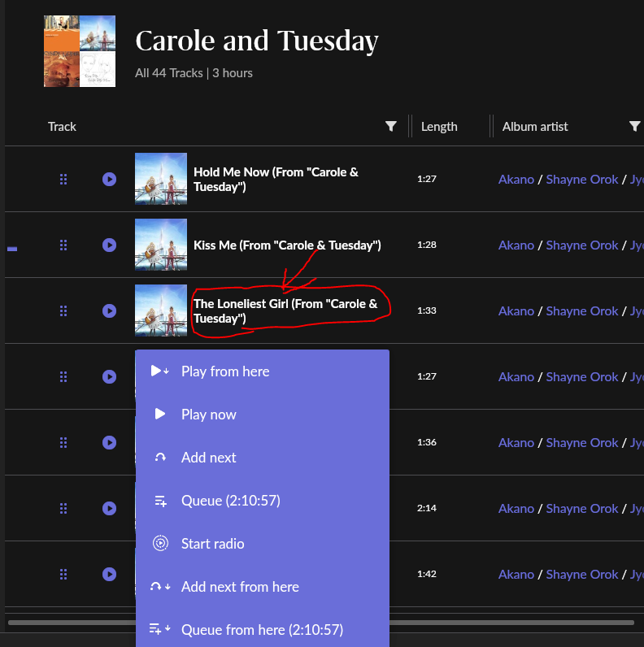Play the Kiss Me track
The image size is (644, 647).
[110, 245]
